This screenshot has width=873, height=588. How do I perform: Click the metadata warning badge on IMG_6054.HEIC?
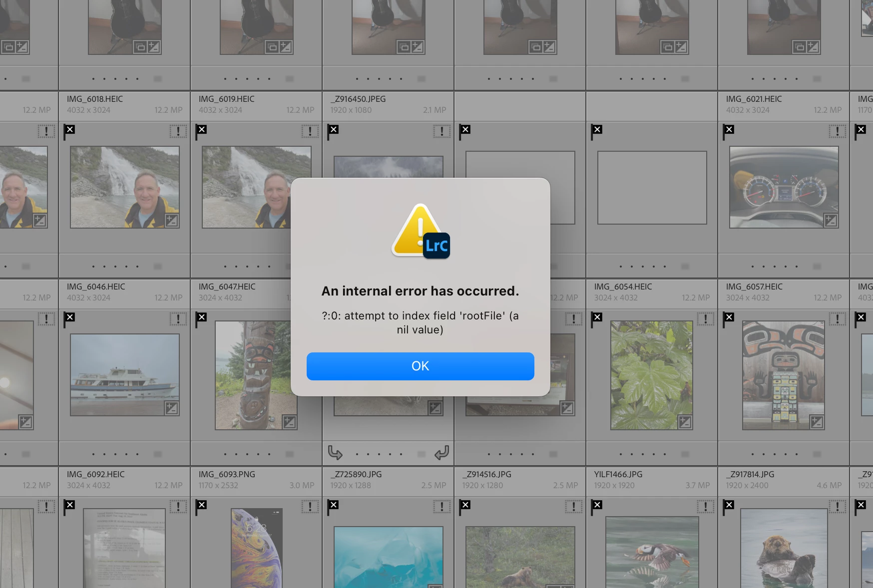point(705,319)
